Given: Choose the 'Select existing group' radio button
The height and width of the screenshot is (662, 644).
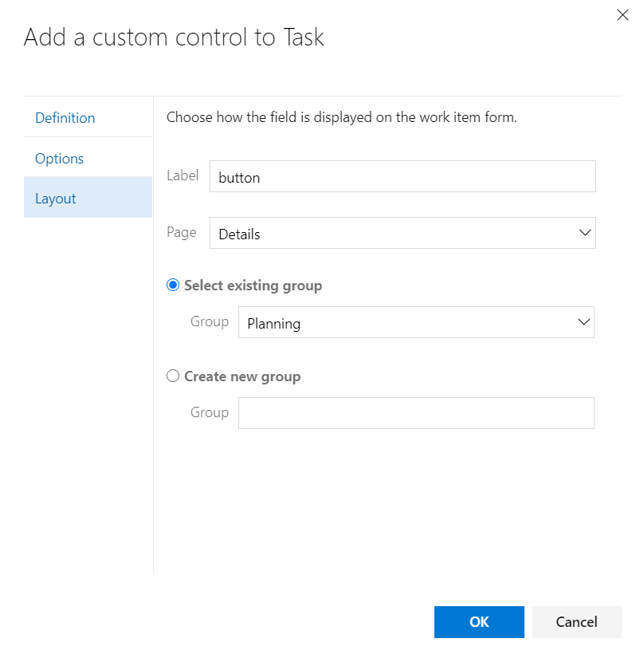Looking at the screenshot, I should [x=173, y=286].
